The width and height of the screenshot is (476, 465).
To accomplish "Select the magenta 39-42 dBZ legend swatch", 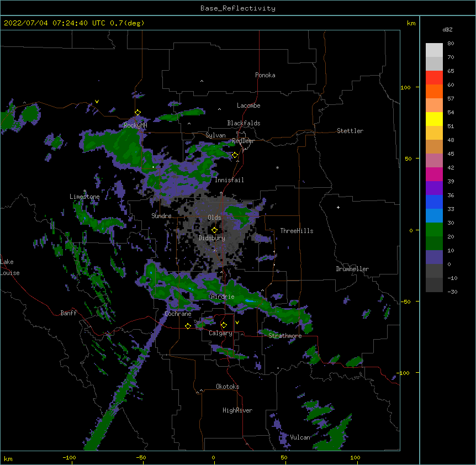I will [x=434, y=174].
